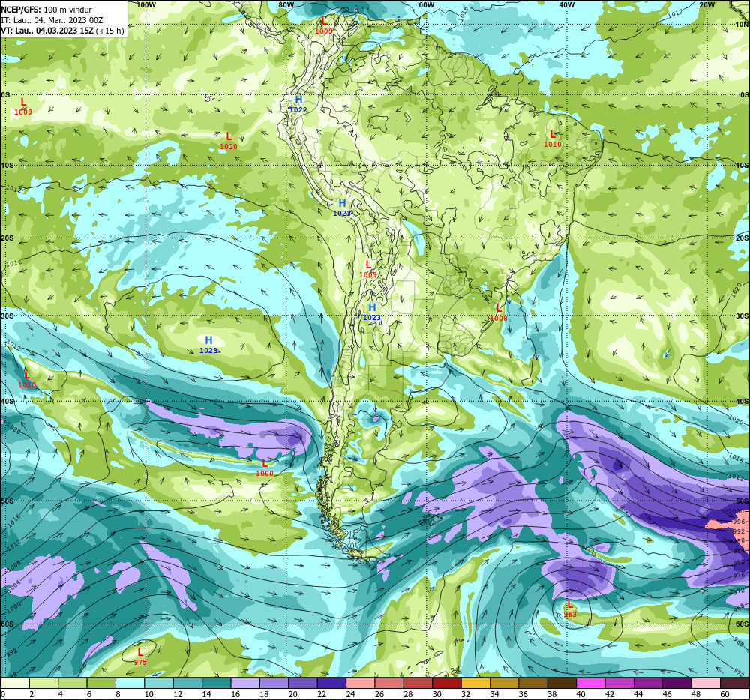
Task: Click the 'VT: Lau.. 04.03.2023 15Z (+15 h)' valid time line
Action: (63, 31)
